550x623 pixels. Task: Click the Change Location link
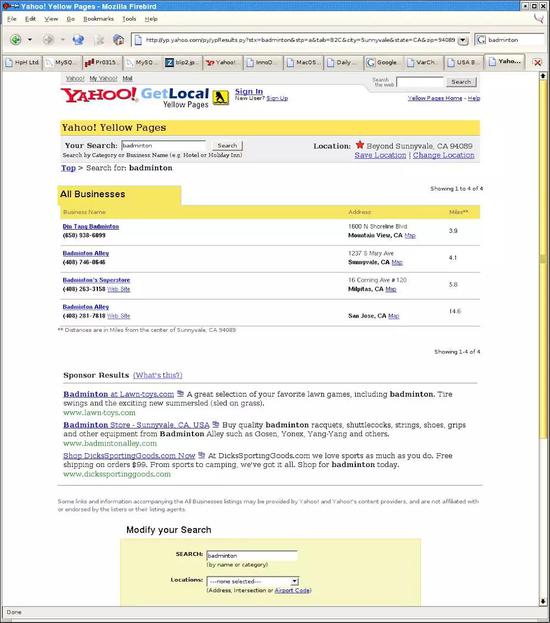(x=443, y=155)
